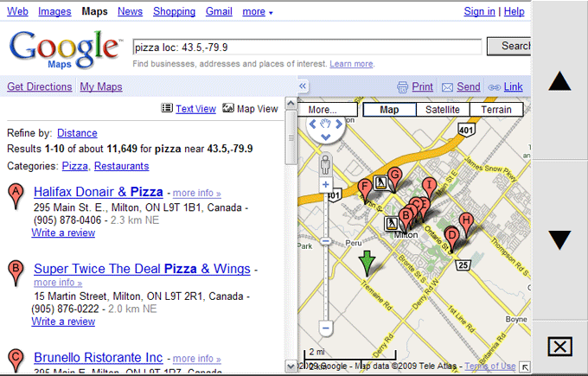Open the Terms of Use link
The height and width of the screenshot is (376, 588).
490,366
